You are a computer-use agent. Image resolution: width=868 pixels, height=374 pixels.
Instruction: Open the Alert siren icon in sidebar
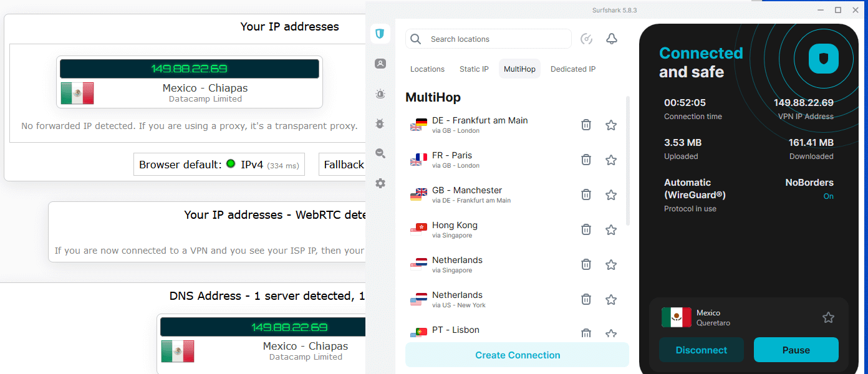click(x=380, y=93)
